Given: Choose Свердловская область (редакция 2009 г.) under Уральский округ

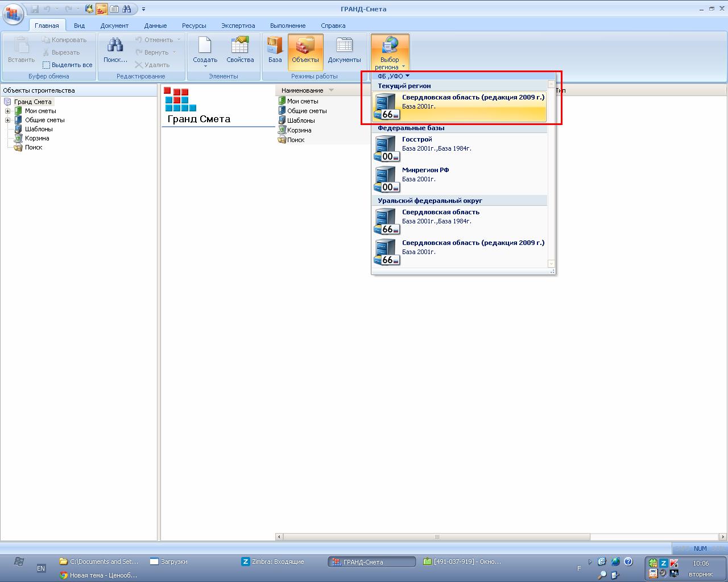Looking at the screenshot, I should (x=460, y=252).
